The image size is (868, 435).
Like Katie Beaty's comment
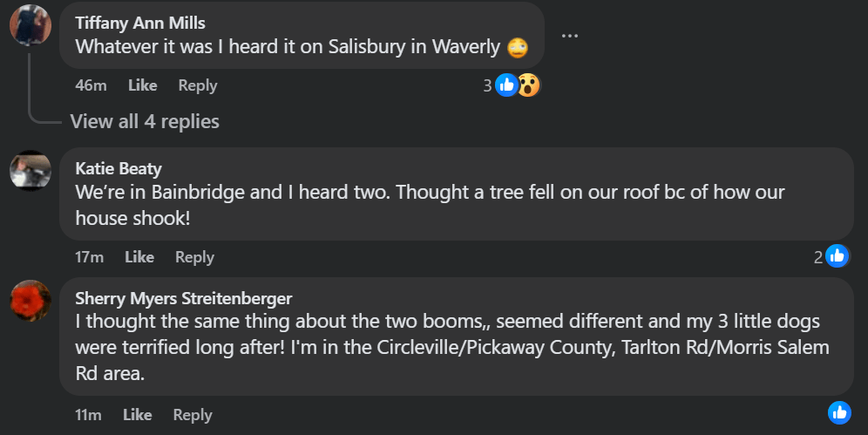pyautogui.click(x=139, y=257)
